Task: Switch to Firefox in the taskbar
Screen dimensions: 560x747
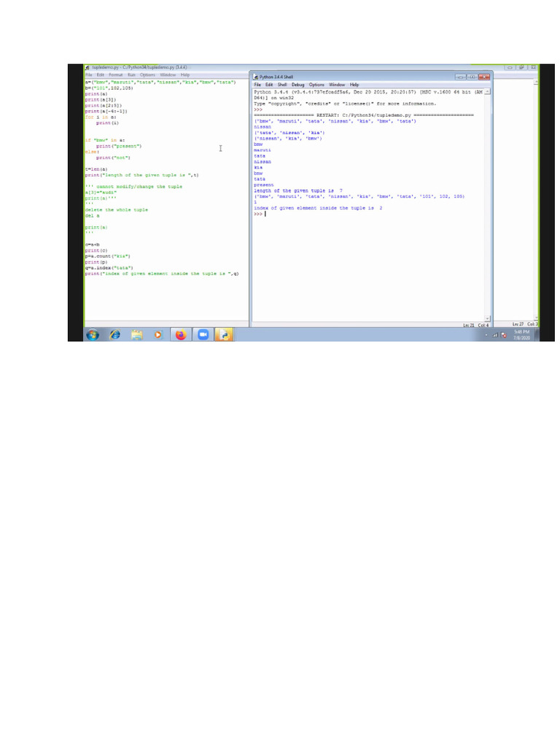Action: [181, 335]
